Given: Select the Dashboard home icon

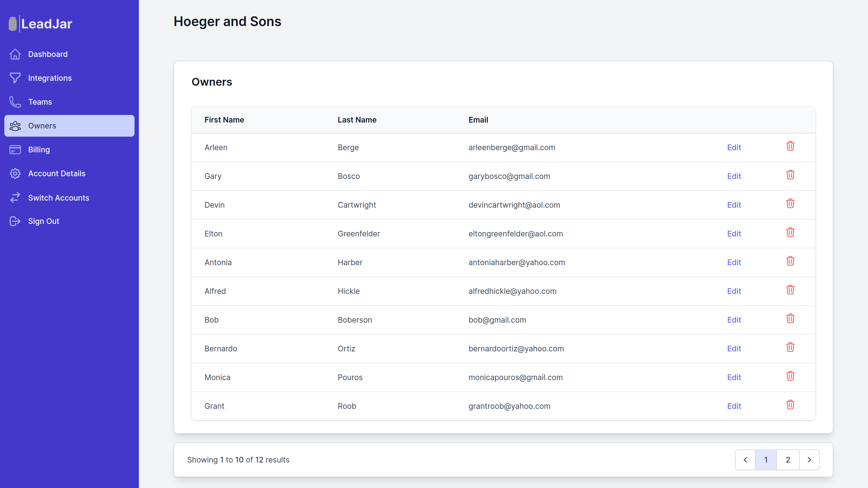Looking at the screenshot, I should pos(15,54).
